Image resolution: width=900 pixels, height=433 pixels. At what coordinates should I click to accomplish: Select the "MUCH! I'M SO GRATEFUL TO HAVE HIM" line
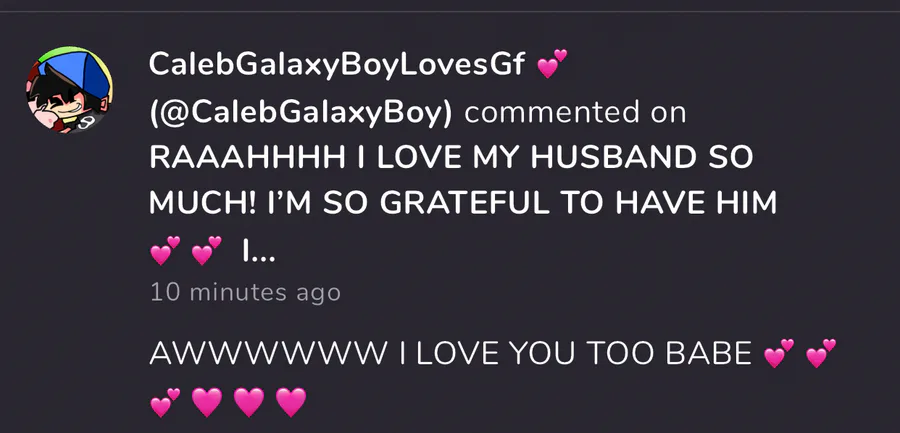(x=463, y=203)
